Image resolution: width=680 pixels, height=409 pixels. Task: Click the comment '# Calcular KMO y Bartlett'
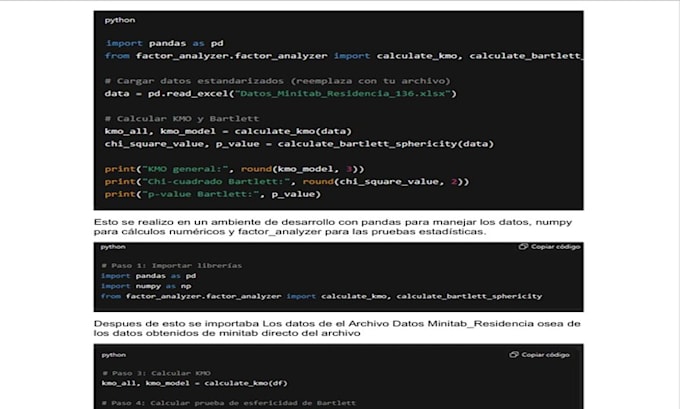pyautogui.click(x=182, y=119)
